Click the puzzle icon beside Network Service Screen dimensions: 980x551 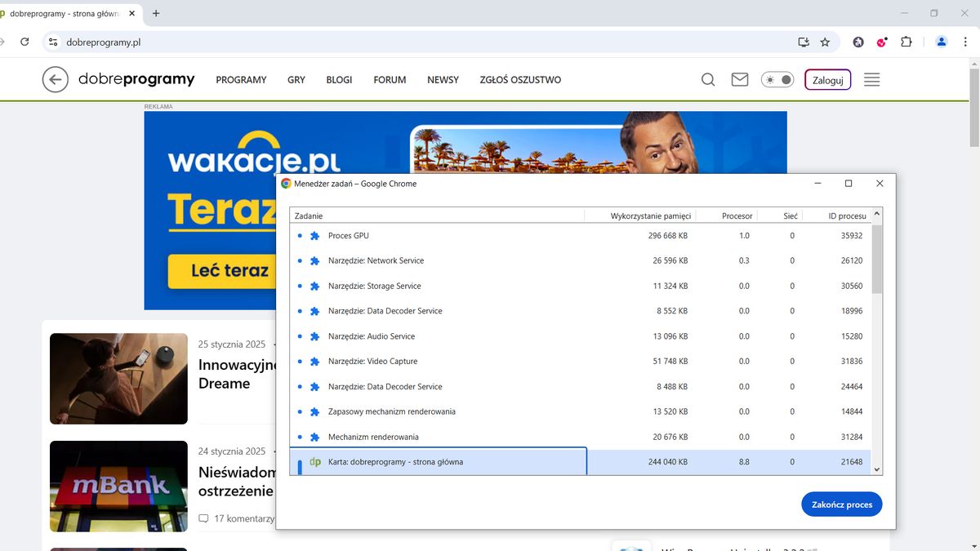coord(314,260)
